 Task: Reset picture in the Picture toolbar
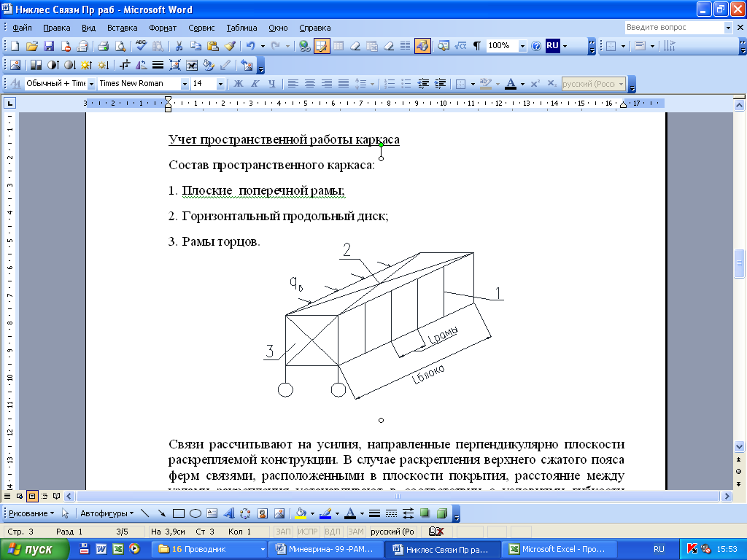tap(247, 65)
